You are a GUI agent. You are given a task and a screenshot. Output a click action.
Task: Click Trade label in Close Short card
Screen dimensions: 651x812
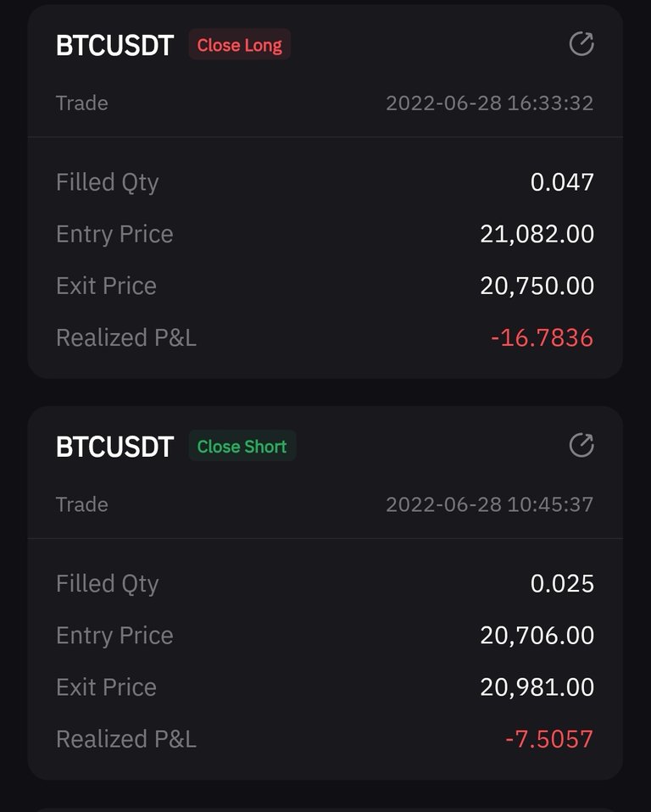(x=82, y=504)
